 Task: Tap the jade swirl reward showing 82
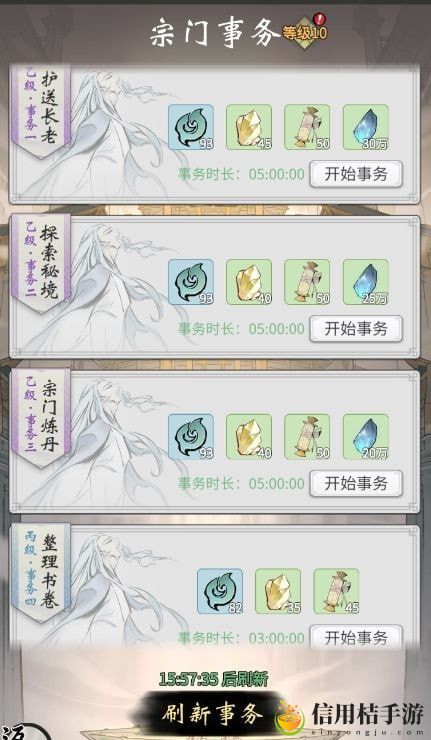click(x=220, y=591)
